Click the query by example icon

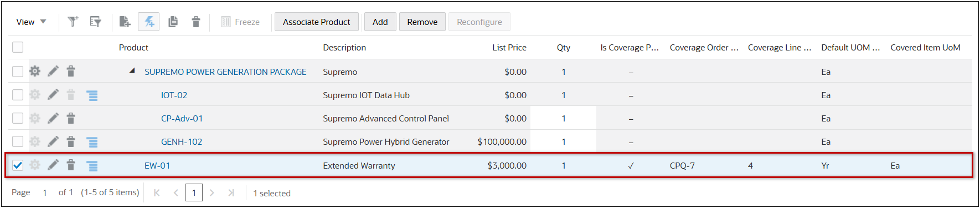pos(96,22)
